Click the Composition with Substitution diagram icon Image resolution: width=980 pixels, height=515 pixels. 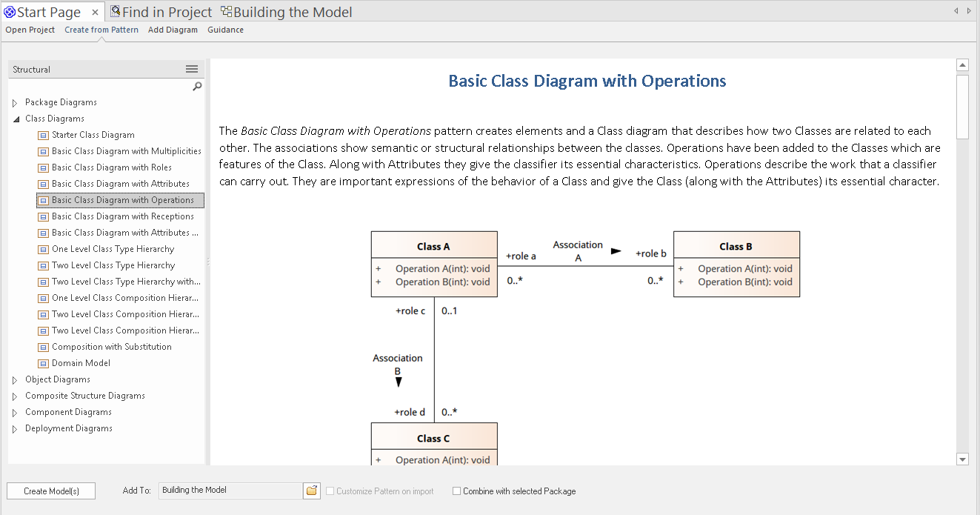coord(43,347)
